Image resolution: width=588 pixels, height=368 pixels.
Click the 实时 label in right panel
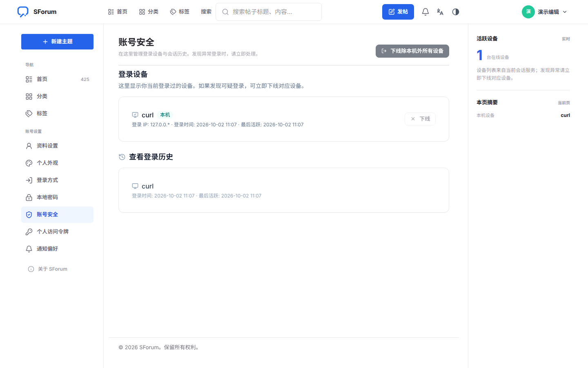coord(566,39)
